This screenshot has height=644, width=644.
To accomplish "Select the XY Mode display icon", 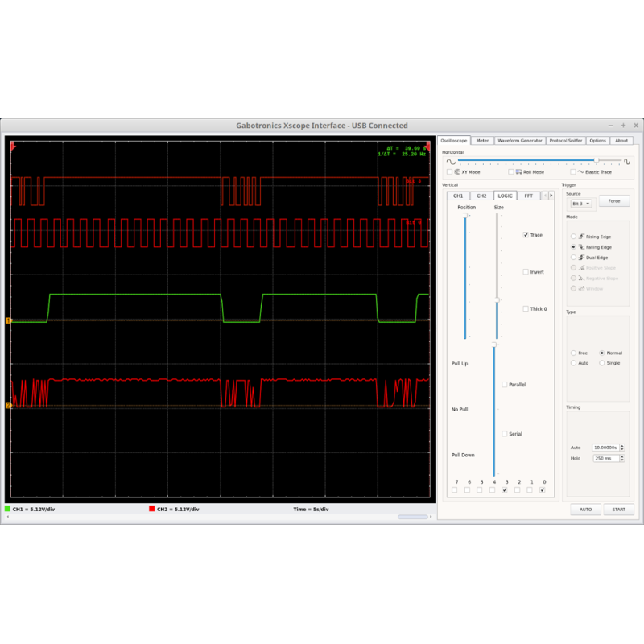I will tap(456, 171).
